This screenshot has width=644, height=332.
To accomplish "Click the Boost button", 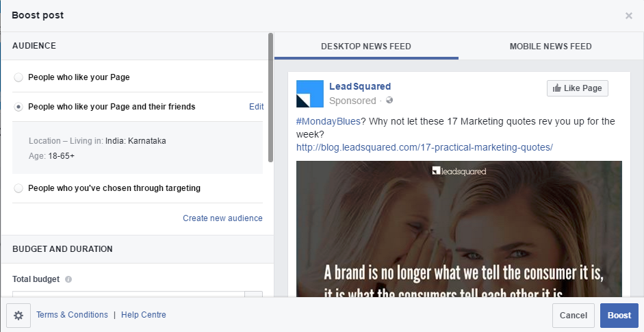I will [619, 316].
